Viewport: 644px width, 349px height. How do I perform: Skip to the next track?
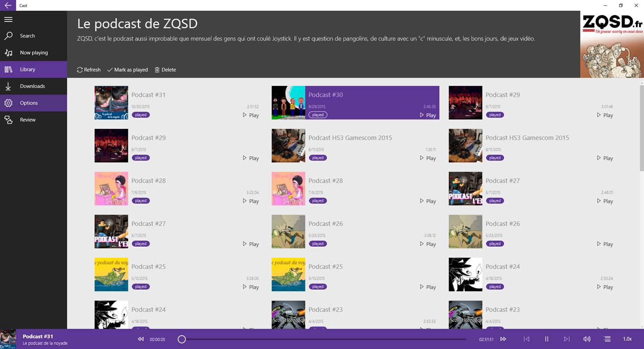[567, 339]
